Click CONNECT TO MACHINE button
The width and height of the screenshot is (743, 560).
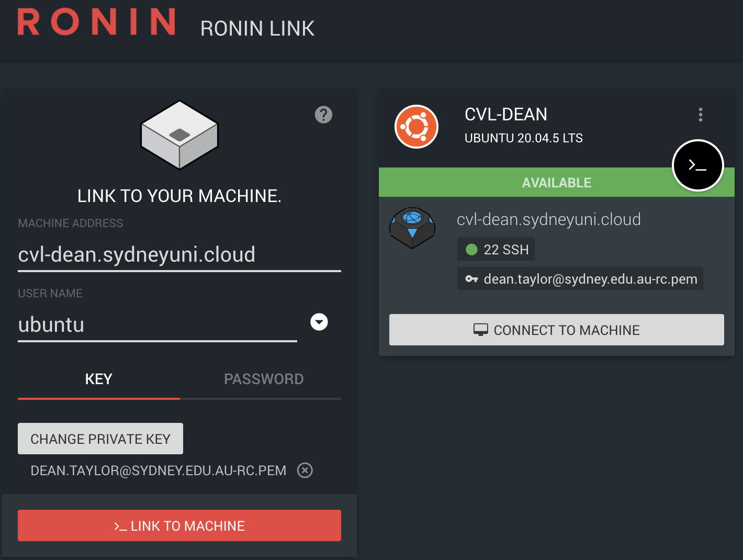coord(557,330)
